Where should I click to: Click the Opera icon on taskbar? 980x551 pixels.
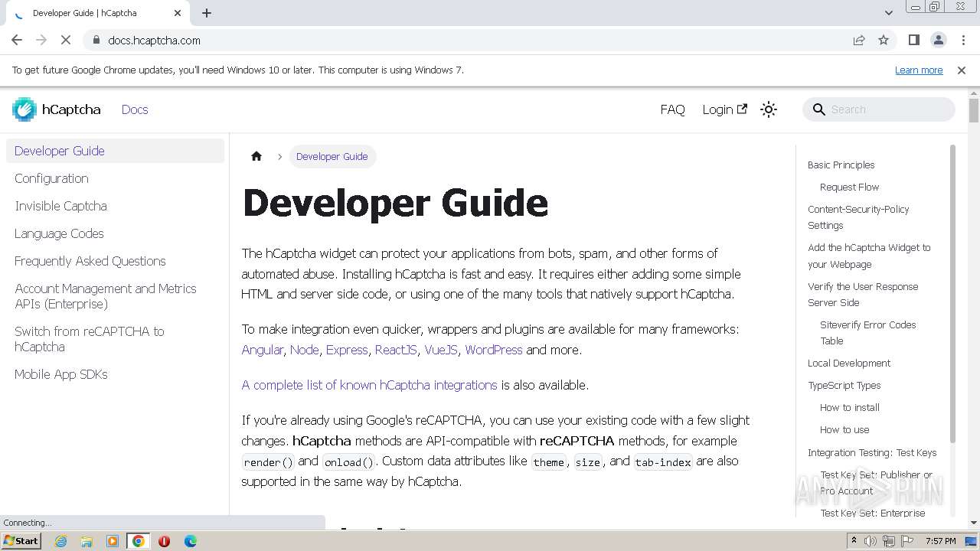(x=164, y=541)
